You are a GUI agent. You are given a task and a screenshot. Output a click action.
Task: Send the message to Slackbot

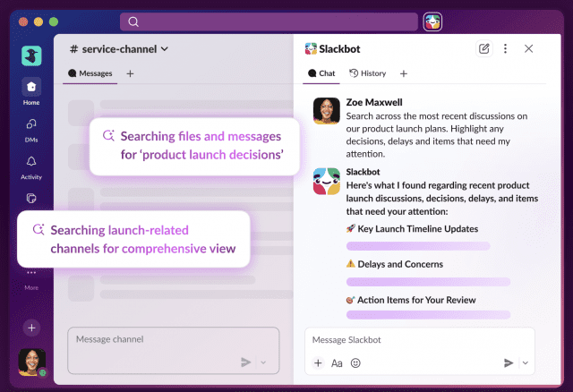click(509, 362)
